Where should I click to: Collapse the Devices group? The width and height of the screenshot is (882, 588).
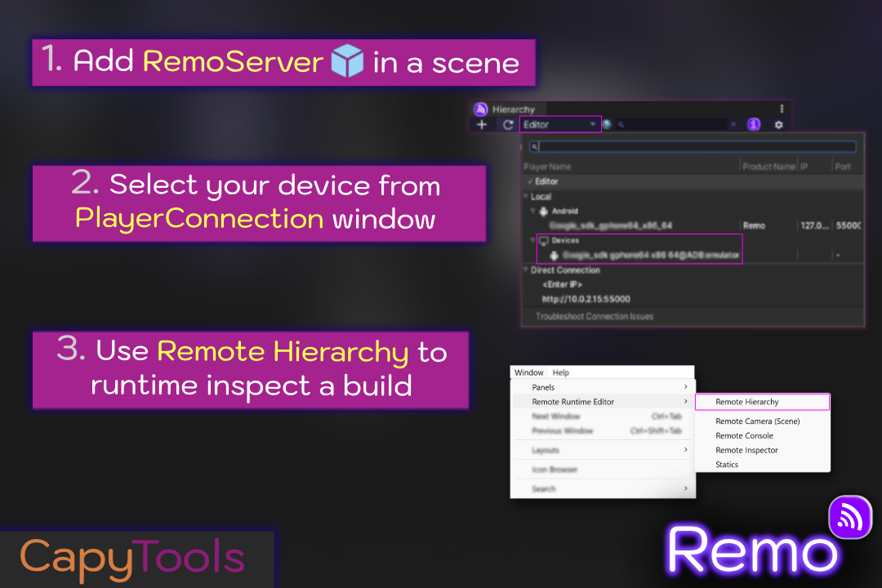532,240
